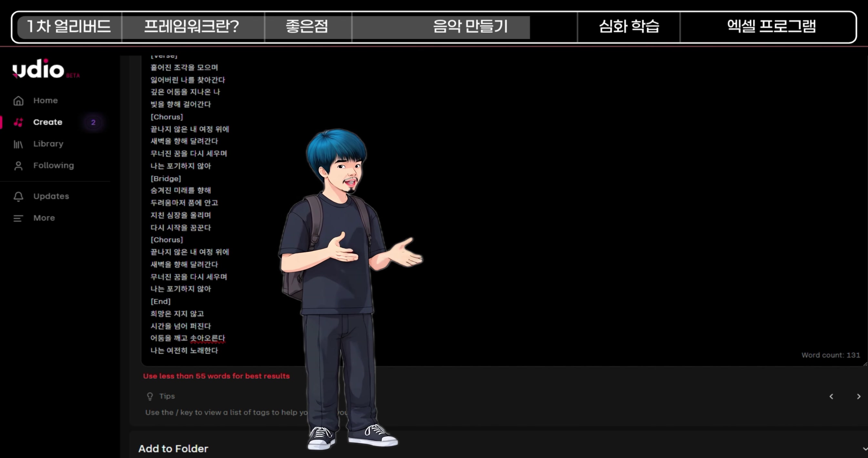
Task: Go to Home in the sidebar
Action: coord(46,100)
